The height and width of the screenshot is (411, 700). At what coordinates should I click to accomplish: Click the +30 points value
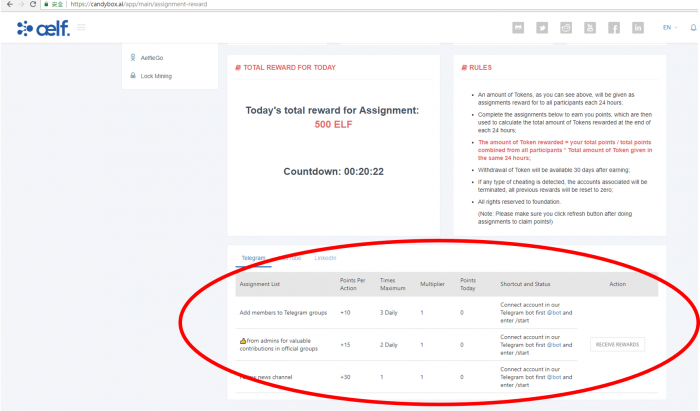345,377
